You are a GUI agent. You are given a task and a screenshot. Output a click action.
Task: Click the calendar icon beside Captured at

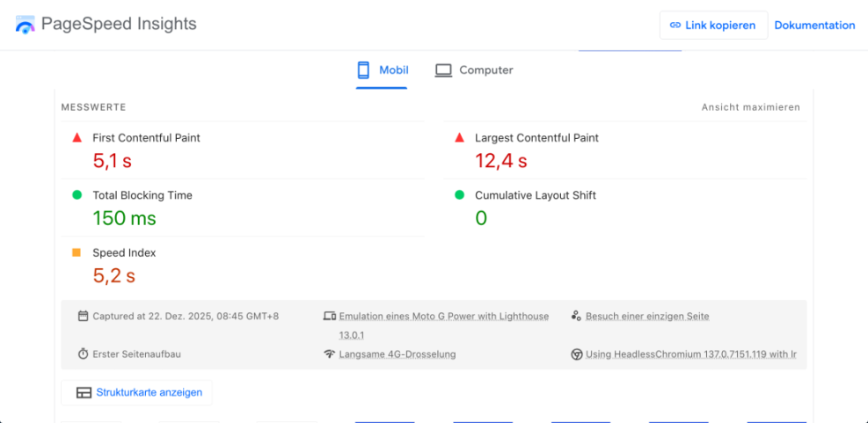click(x=83, y=316)
